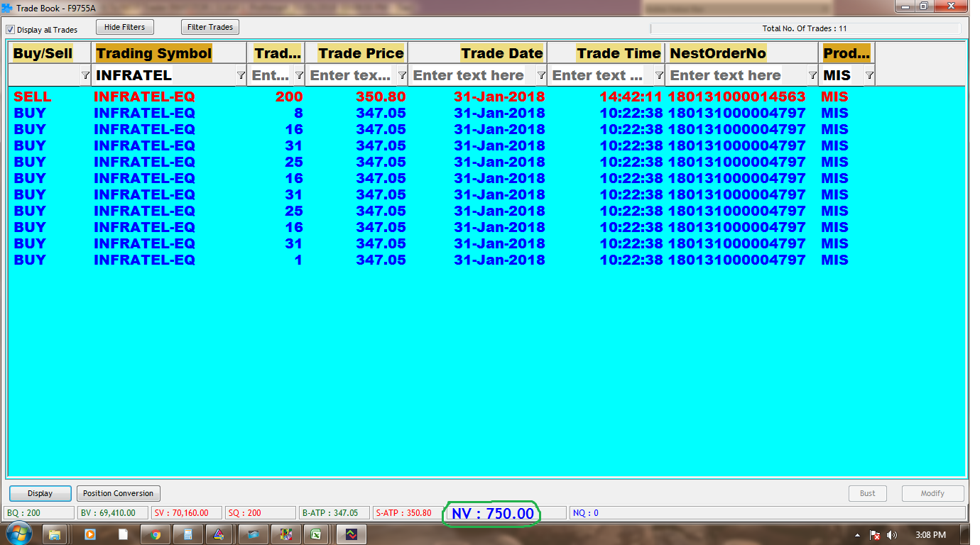
Task: Click the Hide Filters button
Action: (x=124, y=27)
